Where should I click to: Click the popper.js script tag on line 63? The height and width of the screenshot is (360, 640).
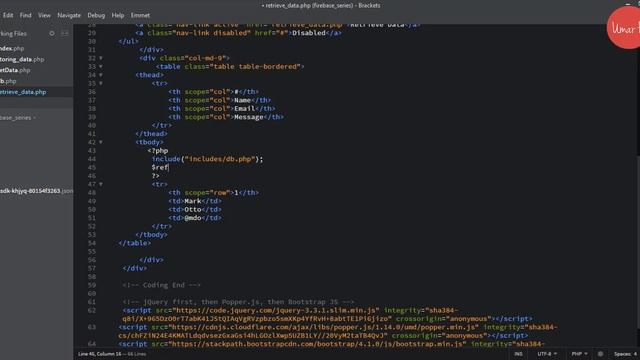(x=338, y=331)
